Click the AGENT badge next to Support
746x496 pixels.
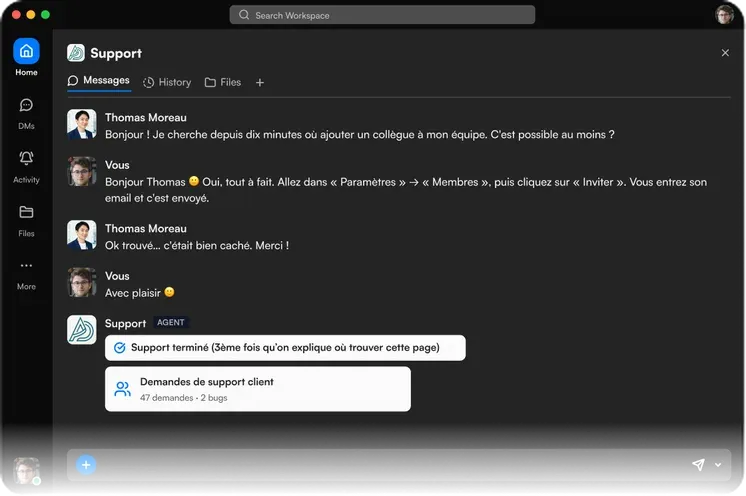point(170,322)
